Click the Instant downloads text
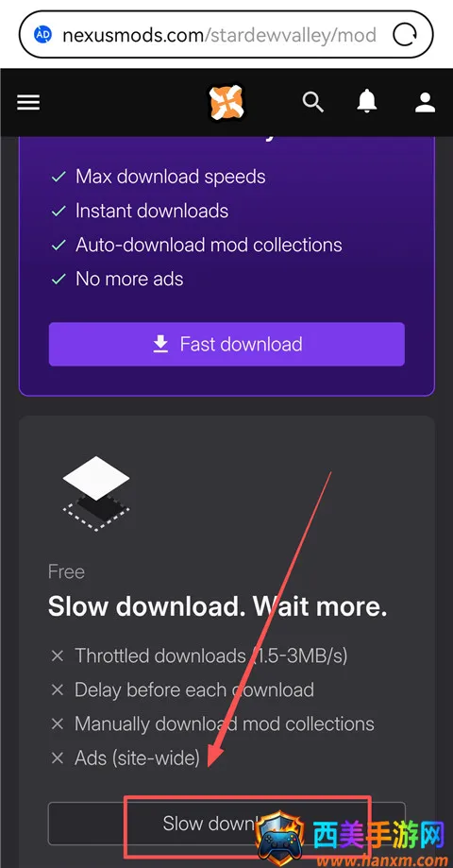The image size is (453, 868). 152,211
